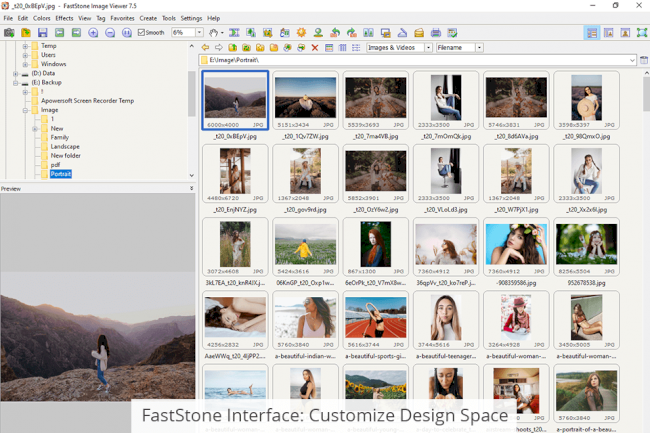Open the Colors menu

[x=41, y=18]
